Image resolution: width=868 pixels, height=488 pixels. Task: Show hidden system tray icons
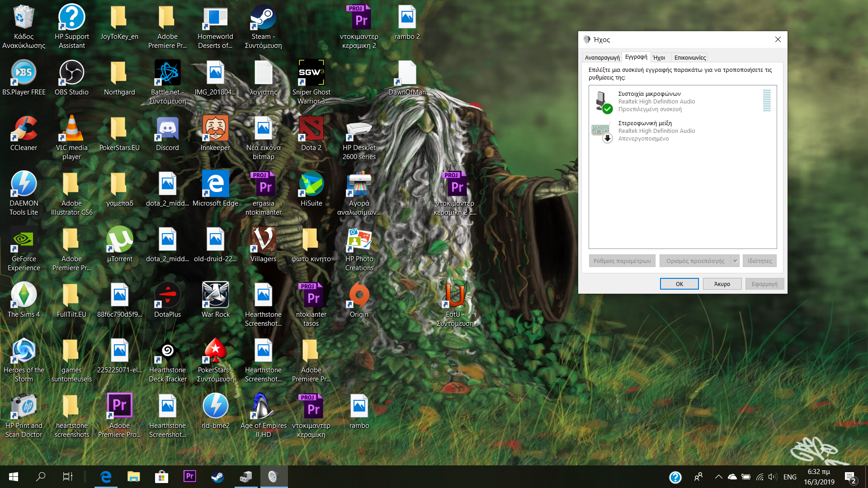pos(718,477)
